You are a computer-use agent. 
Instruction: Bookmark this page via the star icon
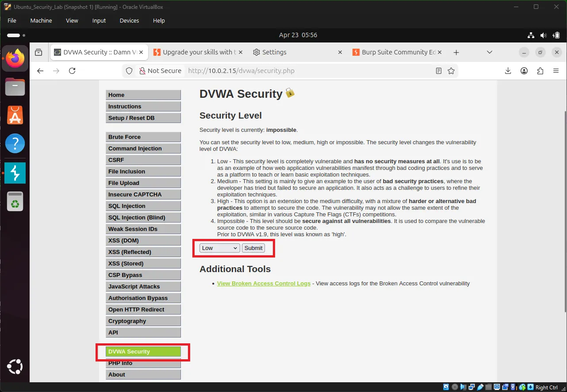click(x=451, y=71)
